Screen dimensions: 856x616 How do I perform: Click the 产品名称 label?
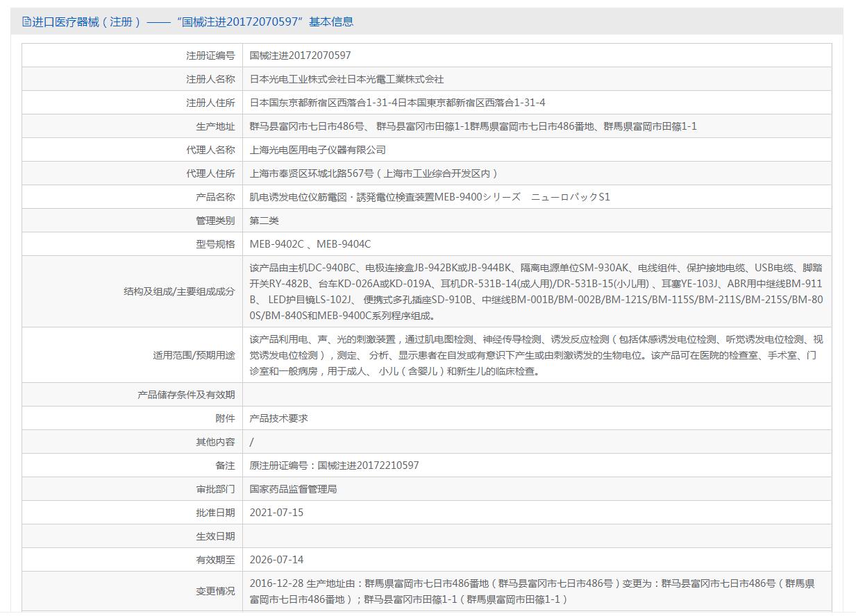pyautogui.click(x=215, y=197)
